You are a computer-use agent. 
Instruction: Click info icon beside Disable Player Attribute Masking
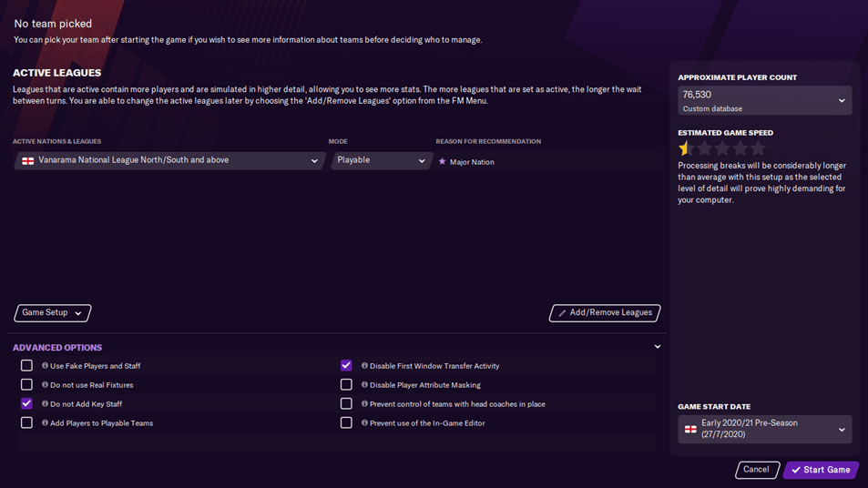click(364, 385)
